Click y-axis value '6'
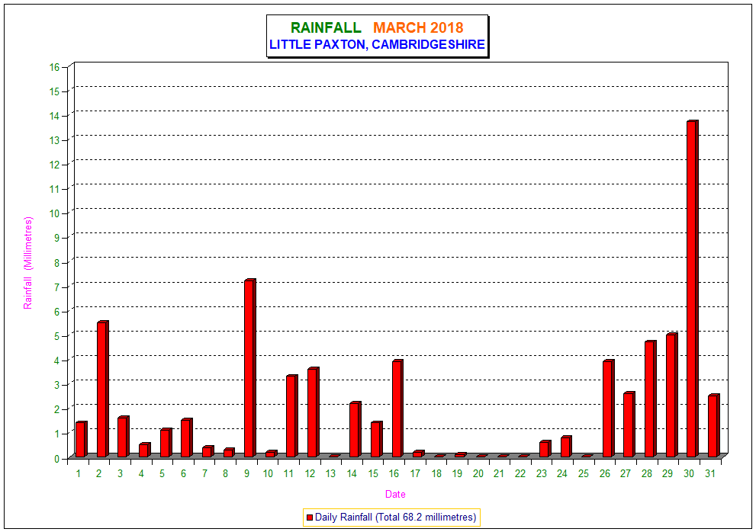Image resolution: width=756 pixels, height=532 pixels. pos(57,312)
